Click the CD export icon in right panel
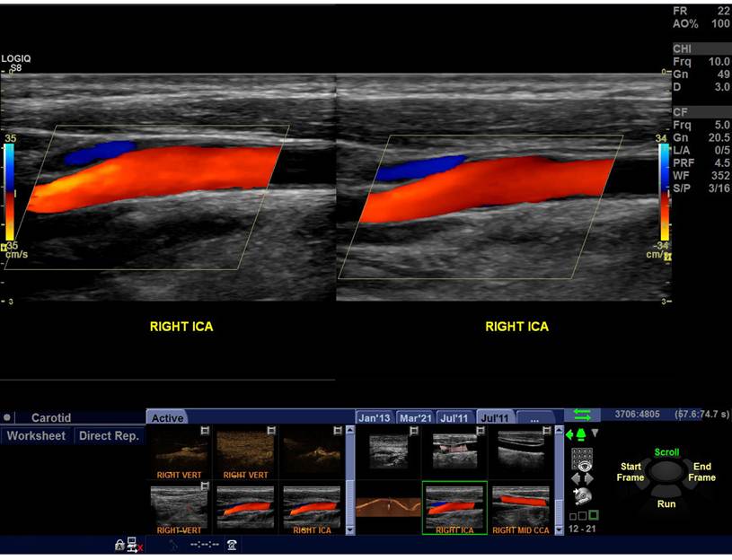Screen dimensions: 732x560 tap(581, 496)
